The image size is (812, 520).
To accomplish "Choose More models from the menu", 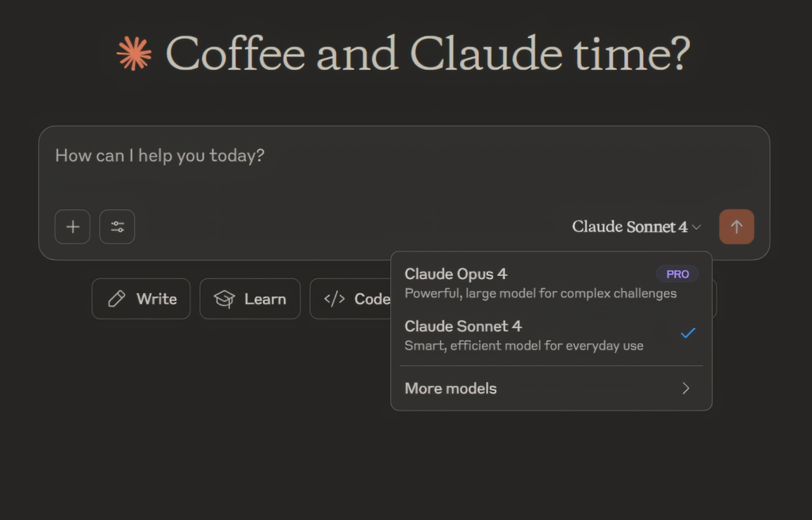I will (450, 388).
